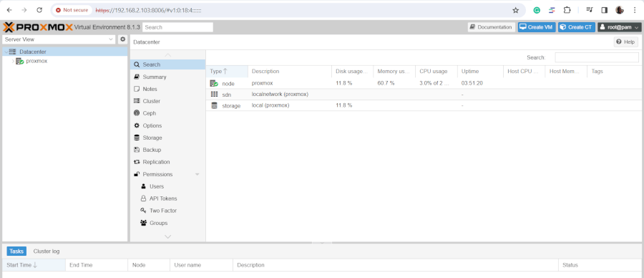Sort by the CPU usage column header
Image resolution: width=644 pixels, height=278 pixels.
(x=436, y=71)
